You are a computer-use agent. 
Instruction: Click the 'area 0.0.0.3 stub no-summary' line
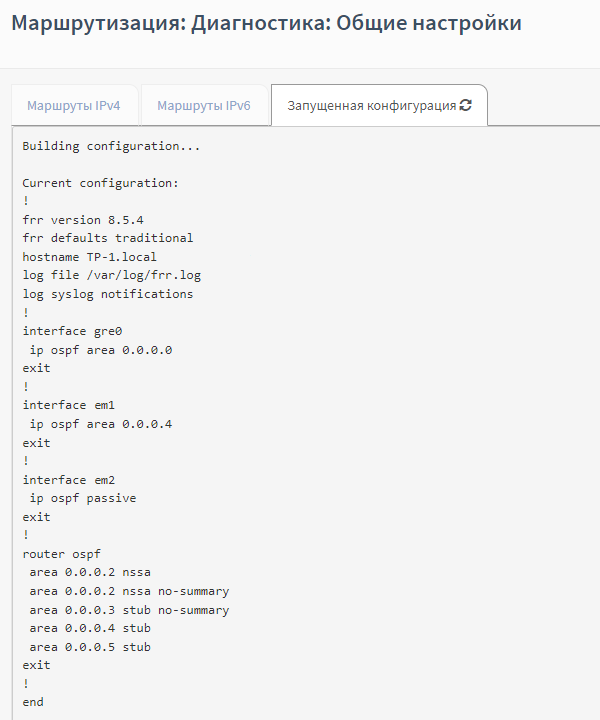point(129,610)
